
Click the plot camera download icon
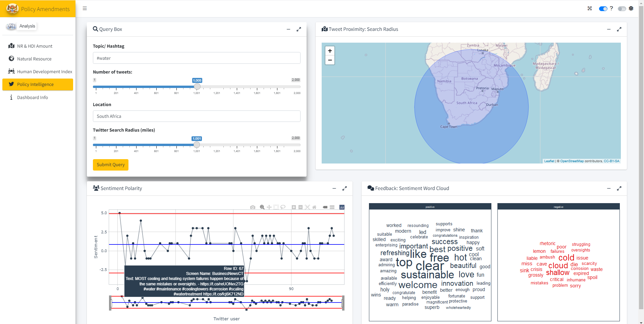[x=253, y=207]
